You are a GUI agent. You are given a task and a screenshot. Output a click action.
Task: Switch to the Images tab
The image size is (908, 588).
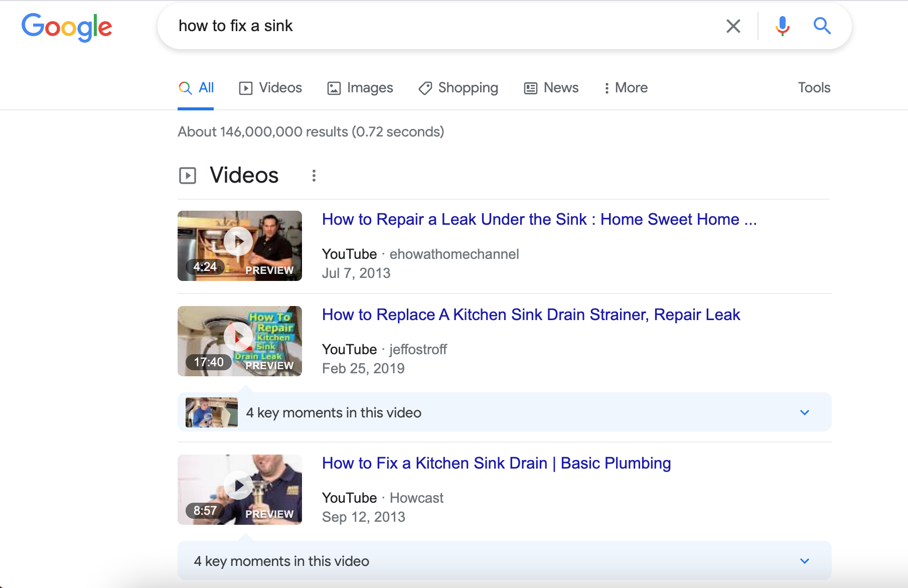360,88
